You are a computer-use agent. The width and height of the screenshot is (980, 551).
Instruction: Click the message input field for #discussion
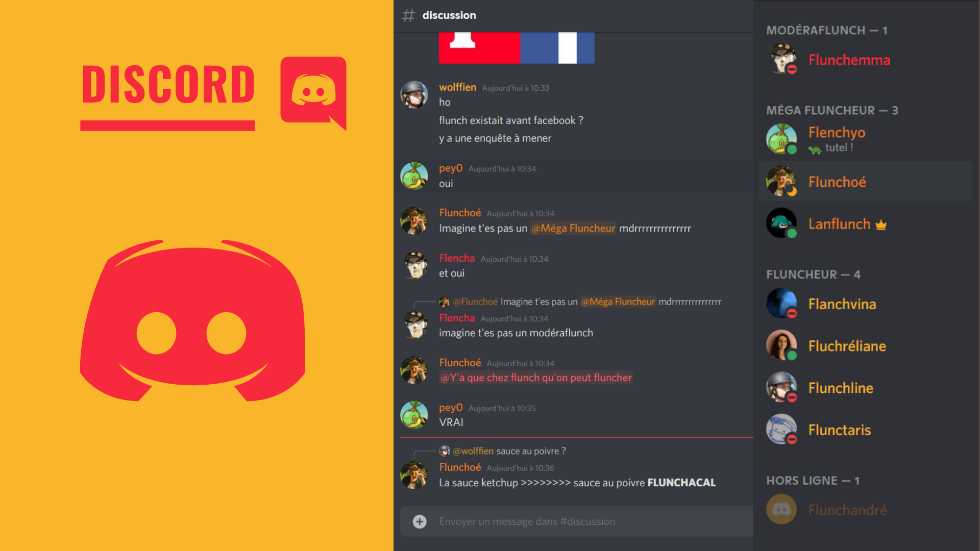(577, 521)
